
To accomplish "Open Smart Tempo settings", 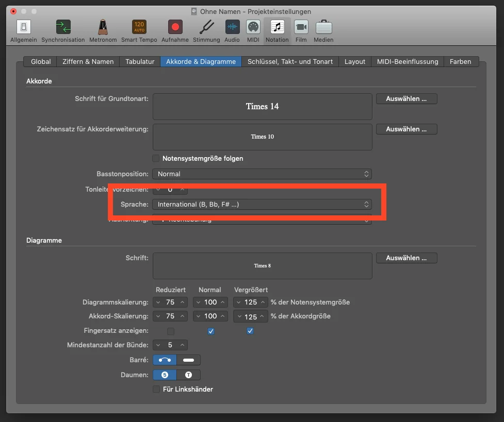I will pos(139,31).
